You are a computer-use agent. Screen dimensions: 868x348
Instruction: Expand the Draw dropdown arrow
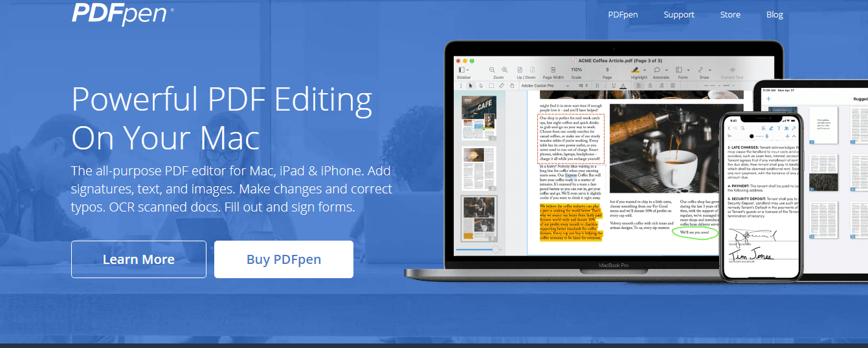coord(710,70)
